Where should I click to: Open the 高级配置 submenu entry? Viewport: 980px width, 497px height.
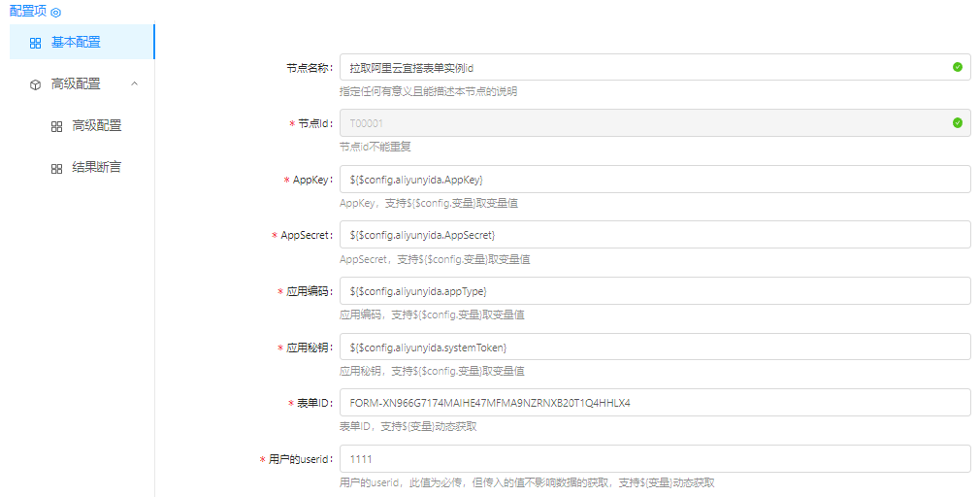96,126
